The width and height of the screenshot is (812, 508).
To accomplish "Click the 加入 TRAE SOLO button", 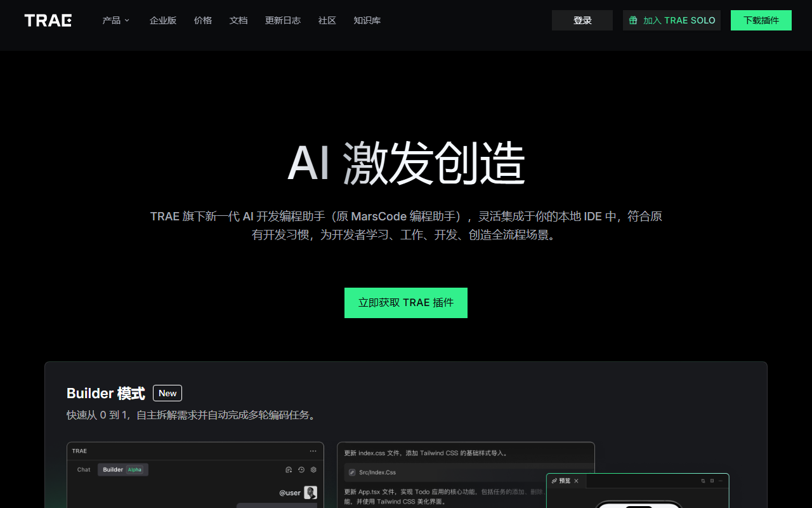I will [672, 20].
